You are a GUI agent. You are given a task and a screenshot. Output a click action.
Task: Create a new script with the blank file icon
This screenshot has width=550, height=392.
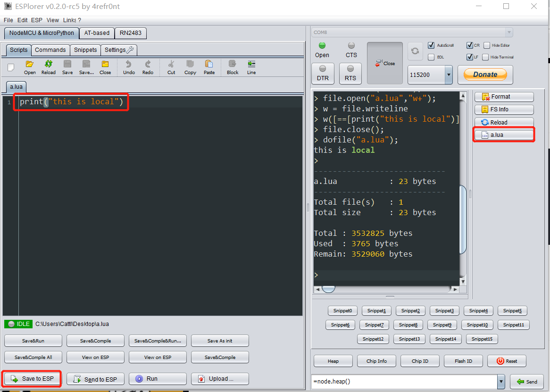click(x=11, y=67)
